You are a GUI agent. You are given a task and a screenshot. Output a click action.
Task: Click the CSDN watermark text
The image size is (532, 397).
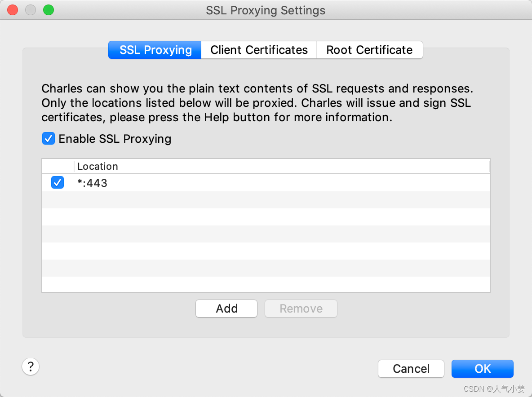[494, 389]
